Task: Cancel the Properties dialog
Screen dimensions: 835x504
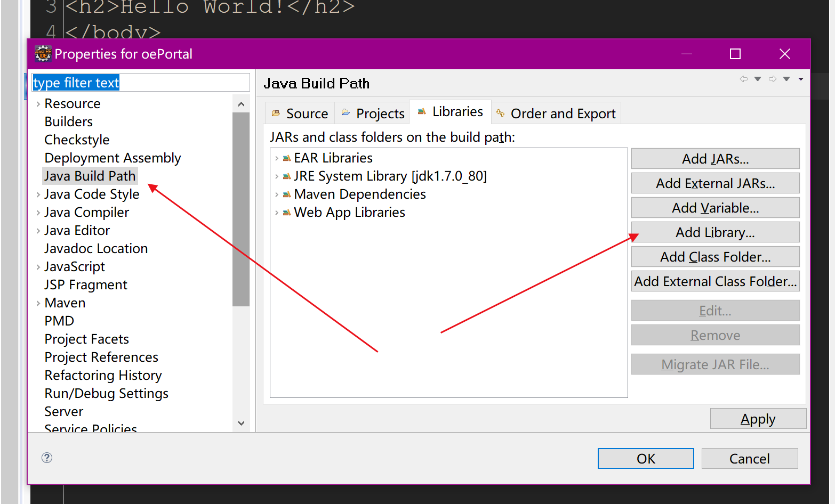Action: point(749,459)
